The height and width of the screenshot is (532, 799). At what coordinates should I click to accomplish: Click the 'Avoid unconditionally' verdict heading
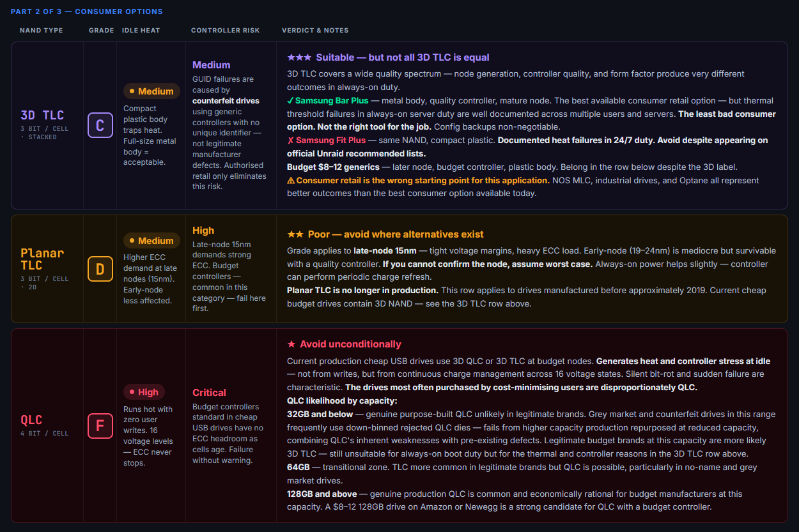[x=350, y=344]
